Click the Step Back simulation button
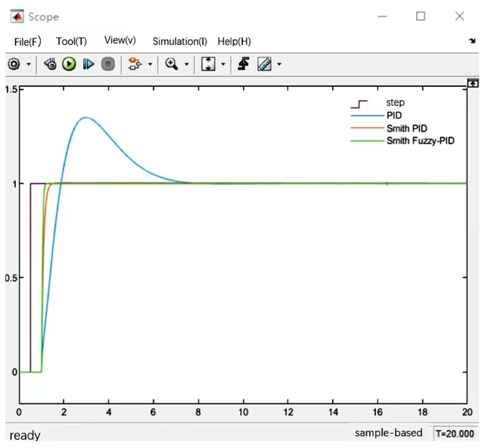 coord(50,64)
